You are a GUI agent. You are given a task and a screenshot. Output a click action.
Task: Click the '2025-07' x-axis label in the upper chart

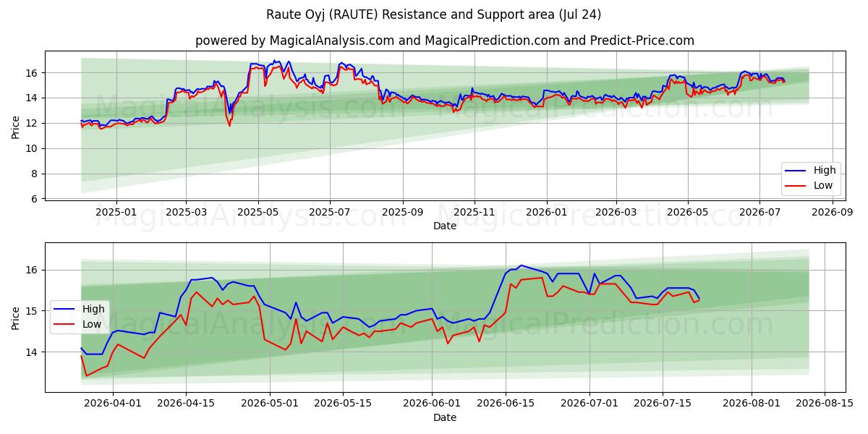coord(330,213)
